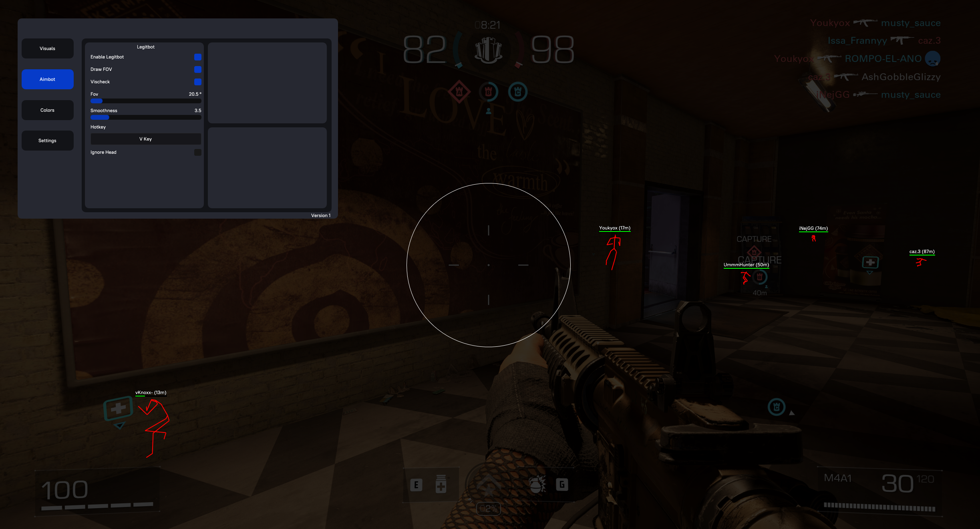Screen dimensions: 980x529
Task: Select the Aimbot panel button
Action: coord(48,79)
